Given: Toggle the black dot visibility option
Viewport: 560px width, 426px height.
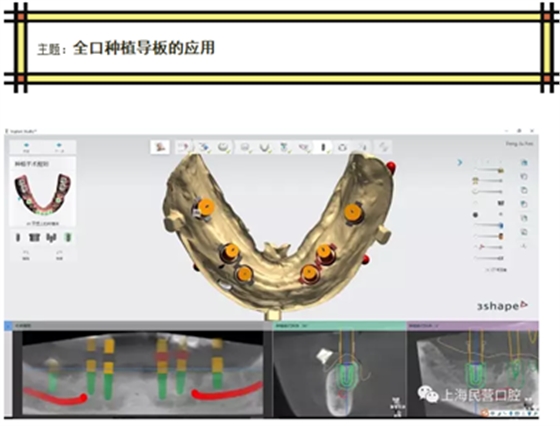Looking at the screenshot, I should tap(475, 215).
